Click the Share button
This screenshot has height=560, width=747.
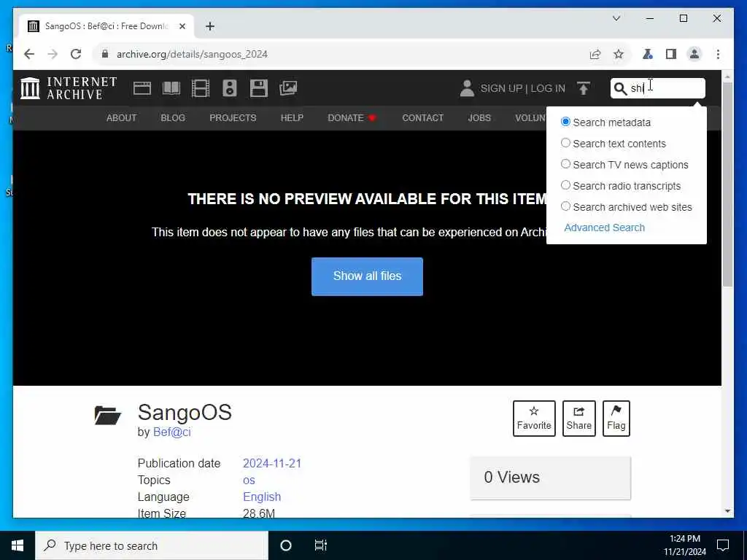[x=578, y=419]
